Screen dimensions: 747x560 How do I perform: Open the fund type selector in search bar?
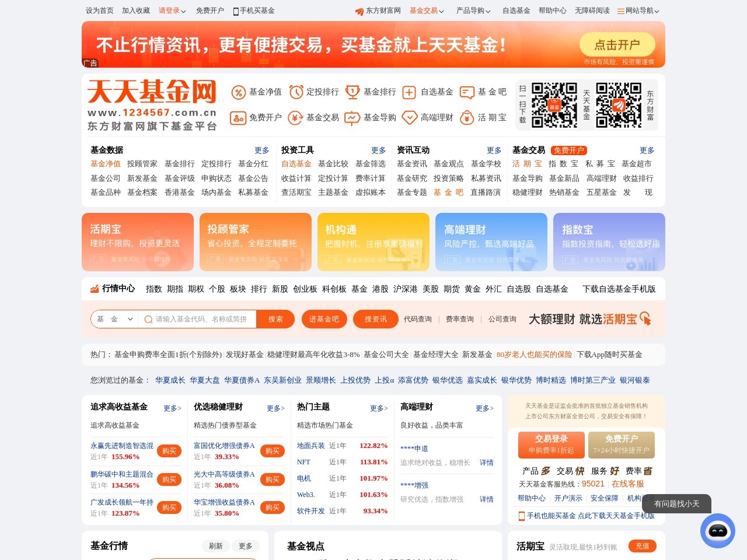click(114, 319)
